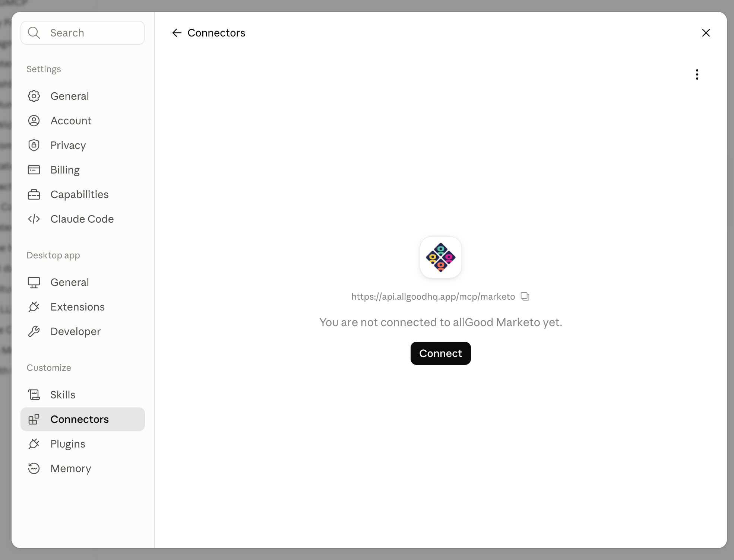The height and width of the screenshot is (560, 734).
Task: Click the Desktop app General monitor icon
Action: click(x=34, y=282)
